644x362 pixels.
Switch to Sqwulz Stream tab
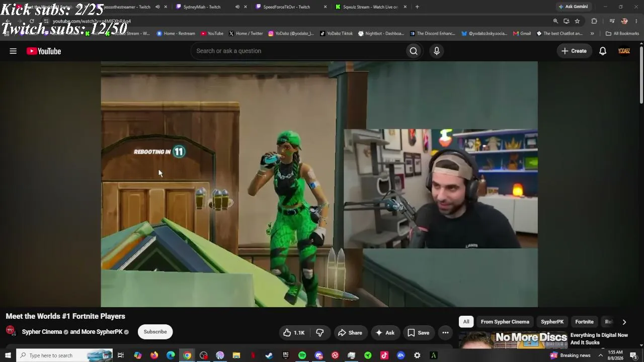(370, 7)
